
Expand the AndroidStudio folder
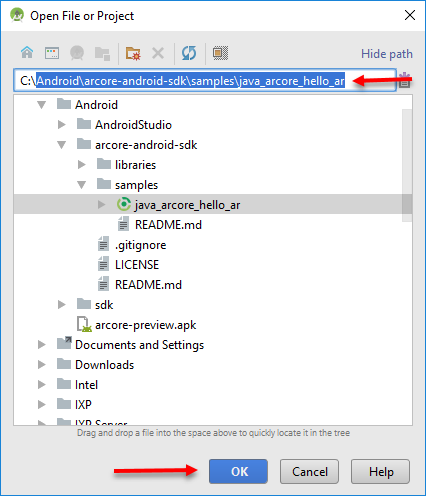point(62,125)
